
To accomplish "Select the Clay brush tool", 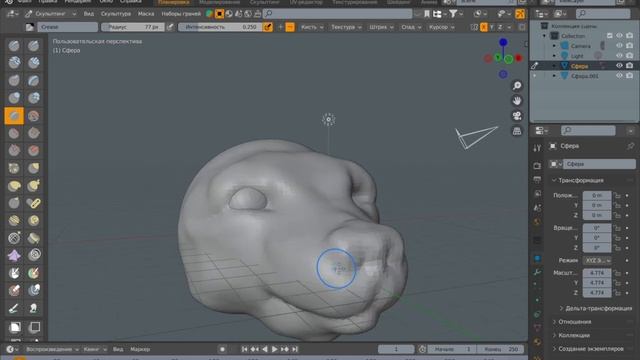I will click(x=14, y=62).
